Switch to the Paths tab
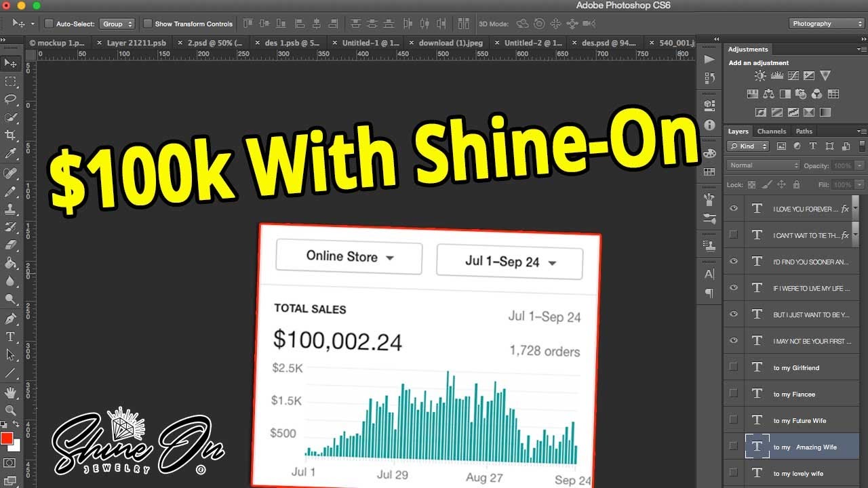The width and height of the screenshot is (868, 488). click(804, 131)
